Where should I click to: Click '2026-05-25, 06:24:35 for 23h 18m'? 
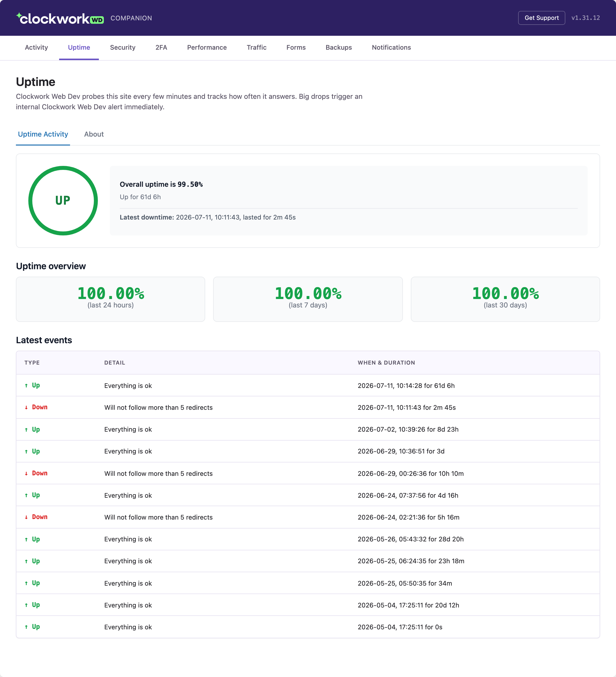(411, 561)
